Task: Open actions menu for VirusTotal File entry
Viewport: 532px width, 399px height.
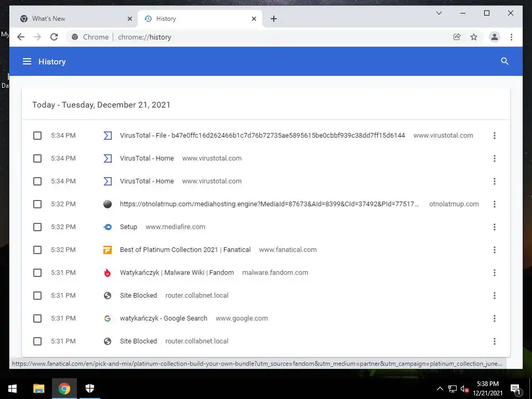Action: 495,136
